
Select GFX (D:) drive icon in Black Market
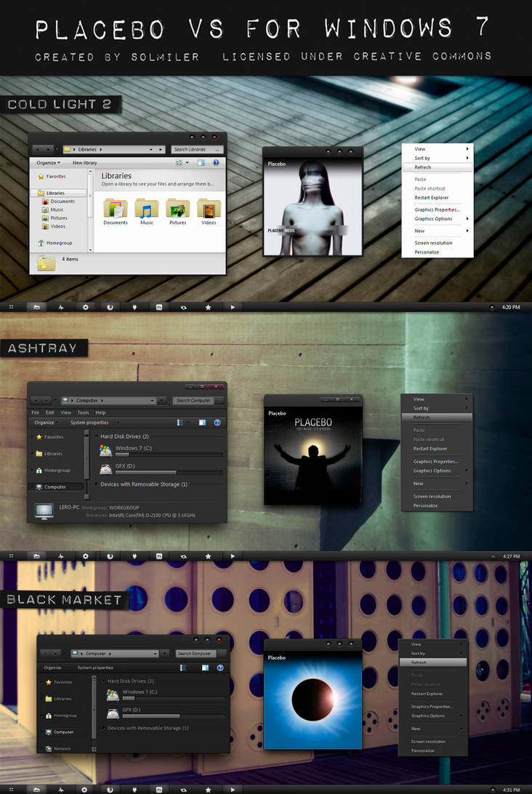tap(113, 713)
